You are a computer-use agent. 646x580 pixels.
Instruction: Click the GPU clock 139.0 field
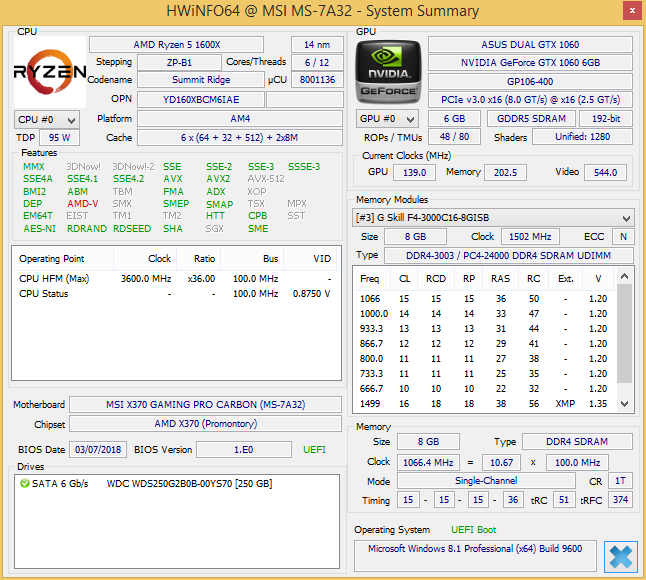click(x=414, y=172)
